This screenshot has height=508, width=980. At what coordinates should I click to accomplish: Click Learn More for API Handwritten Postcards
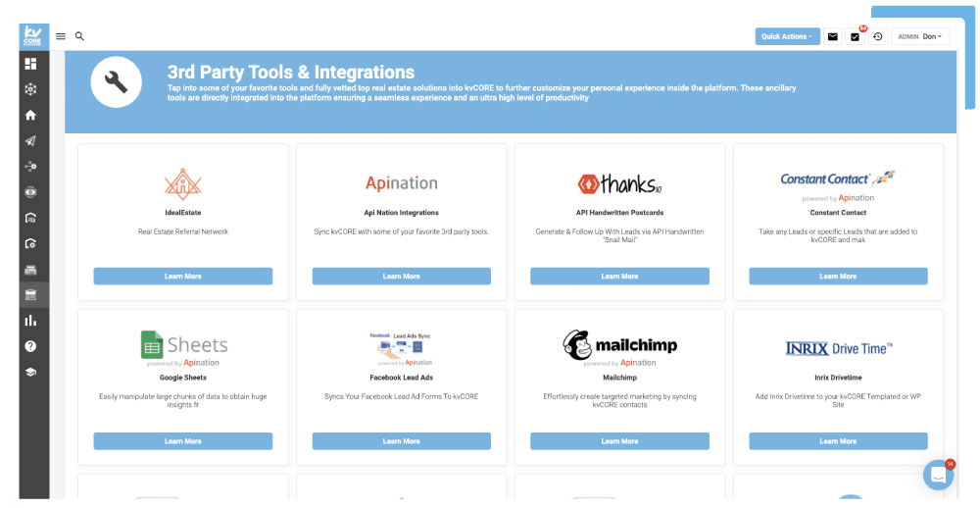click(x=619, y=276)
